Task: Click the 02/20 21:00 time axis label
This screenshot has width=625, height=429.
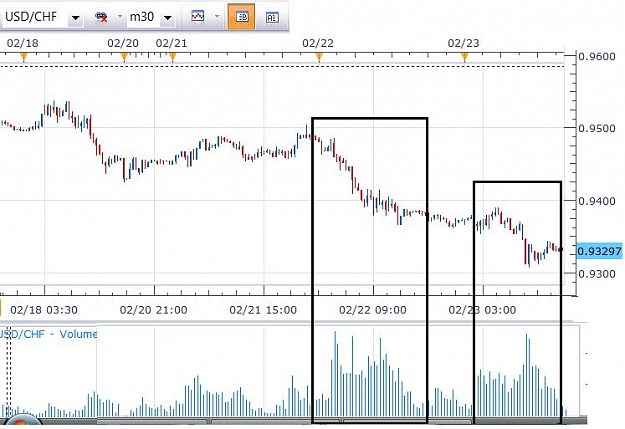Action: pyautogui.click(x=153, y=310)
